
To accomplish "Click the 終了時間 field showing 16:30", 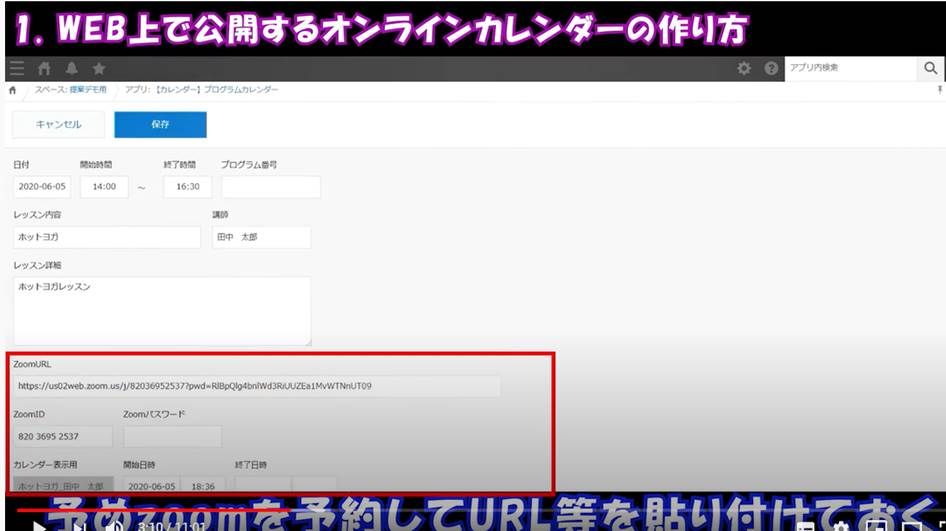I will pyautogui.click(x=188, y=187).
